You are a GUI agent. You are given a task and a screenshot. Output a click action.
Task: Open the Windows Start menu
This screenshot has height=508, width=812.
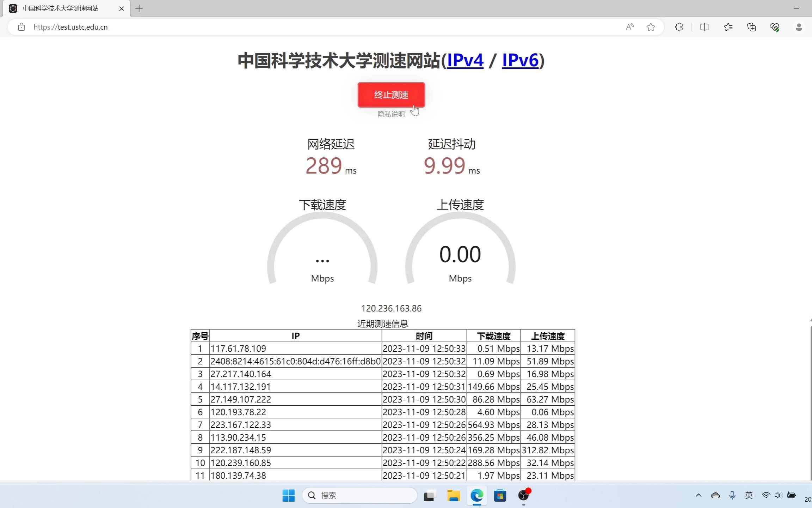coord(289,496)
